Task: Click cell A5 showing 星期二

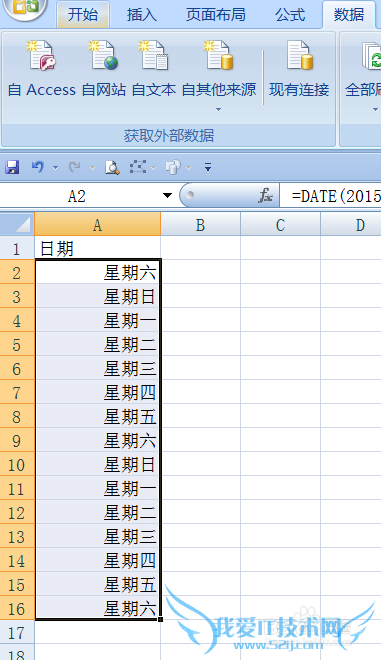Action: tap(97, 345)
